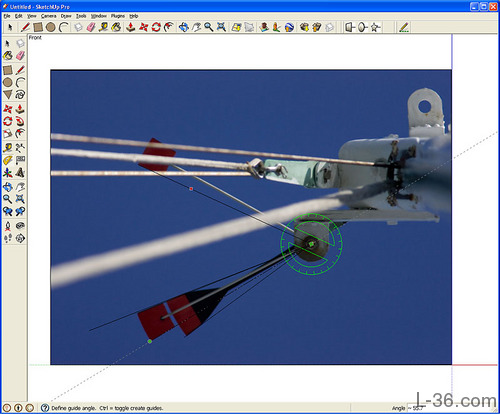Select the Walk footprints tool
The height and width of the screenshot is (414, 500).
click(8, 238)
